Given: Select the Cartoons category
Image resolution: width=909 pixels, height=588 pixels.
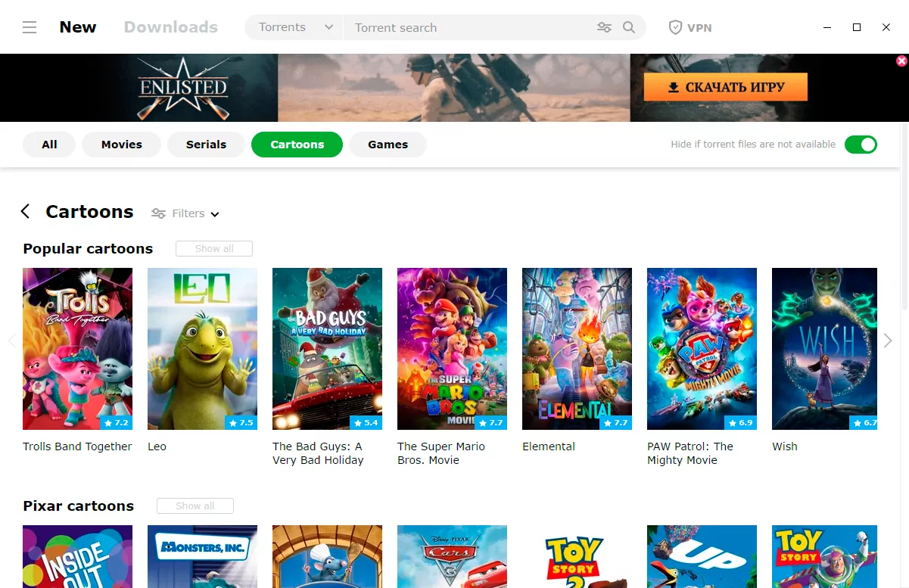Looking at the screenshot, I should pos(297,145).
